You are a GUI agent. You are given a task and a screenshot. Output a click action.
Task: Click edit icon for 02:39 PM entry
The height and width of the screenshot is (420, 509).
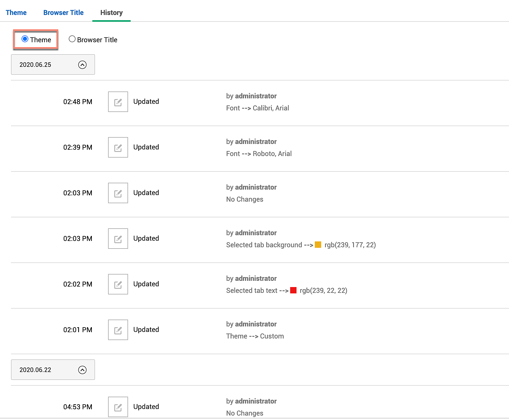click(x=118, y=147)
